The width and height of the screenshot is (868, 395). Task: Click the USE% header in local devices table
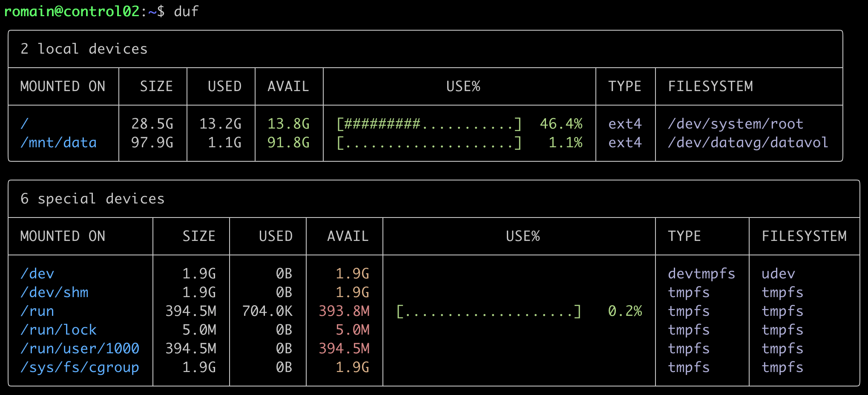463,86
